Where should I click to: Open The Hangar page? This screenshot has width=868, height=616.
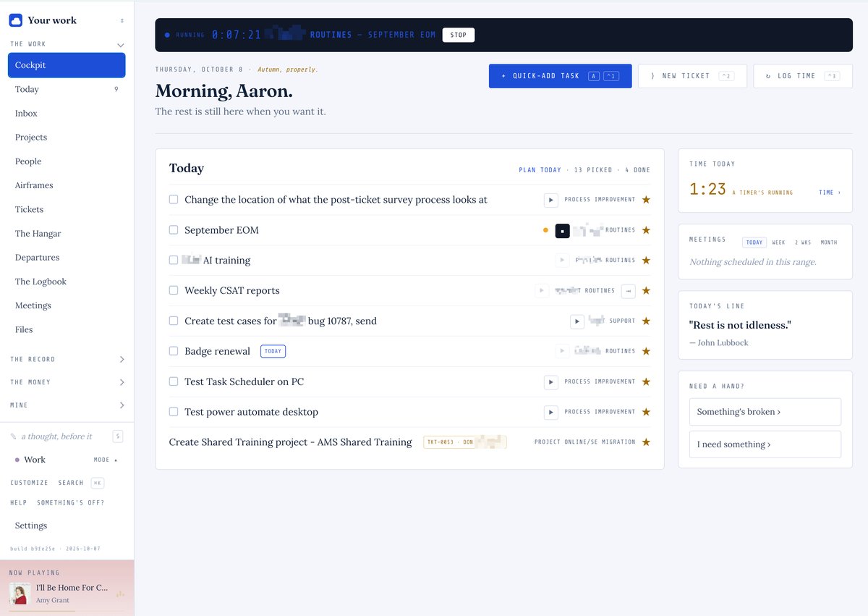click(x=67, y=234)
